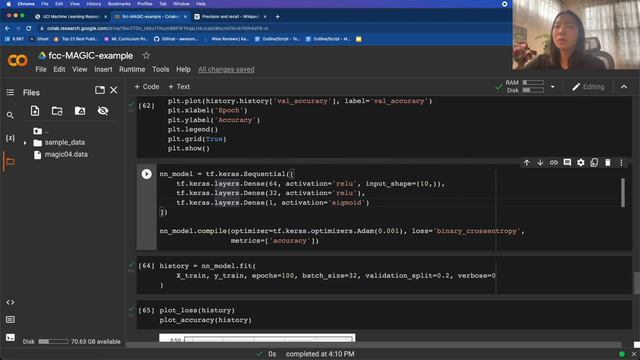
Task: Expand the sample_data folder arrow
Action: [25, 143]
